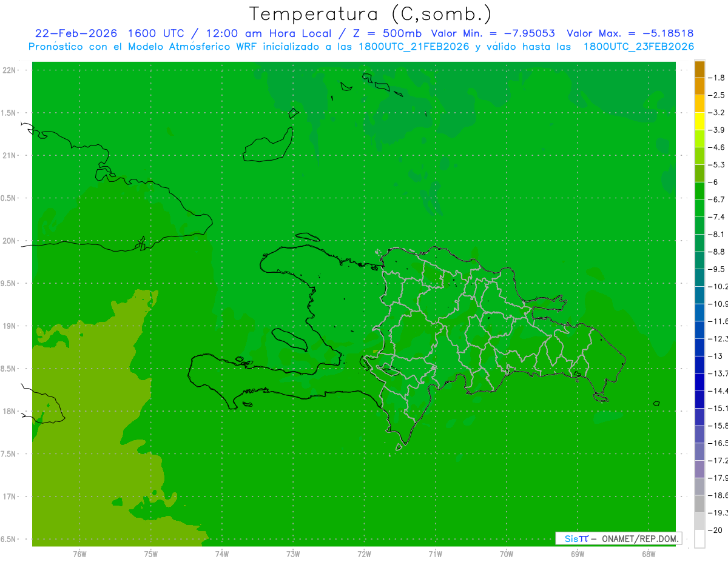Click the '-8.1' colorbar value
The width and height of the screenshot is (728, 562).
[716, 234]
